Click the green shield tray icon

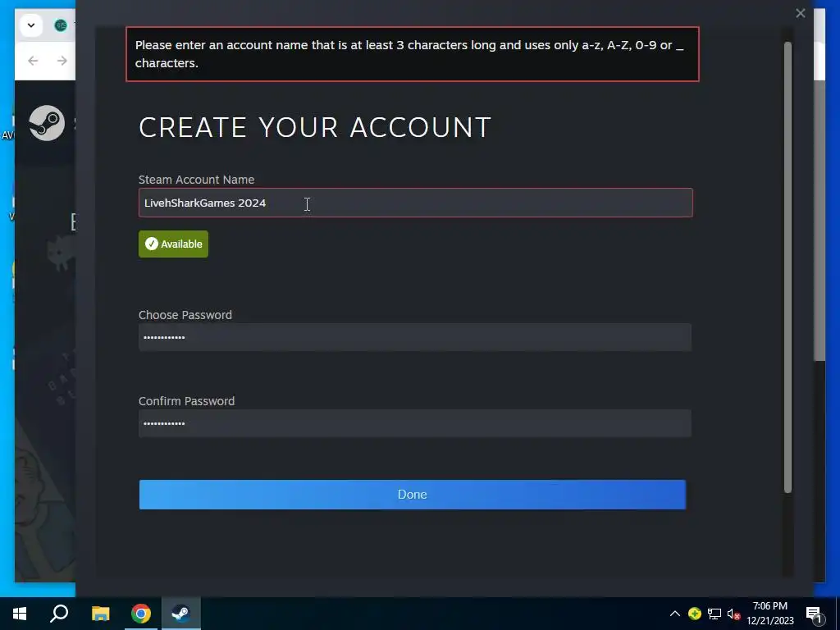pyautogui.click(x=695, y=614)
